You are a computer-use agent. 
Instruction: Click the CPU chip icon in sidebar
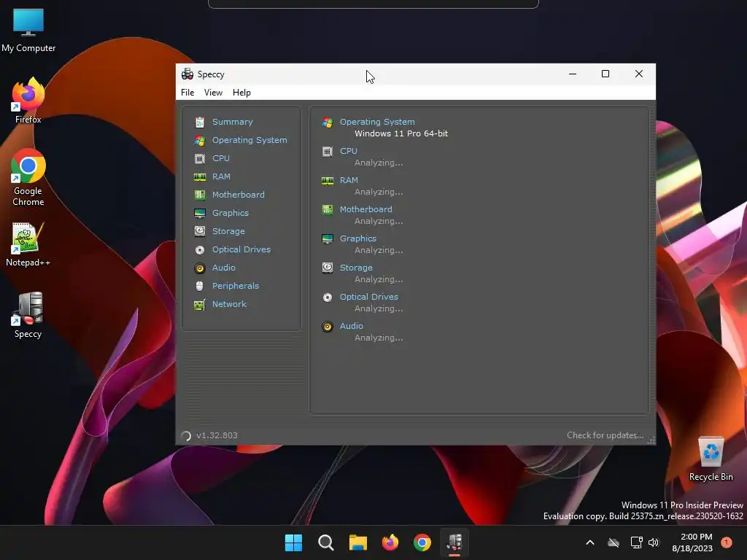(200, 158)
